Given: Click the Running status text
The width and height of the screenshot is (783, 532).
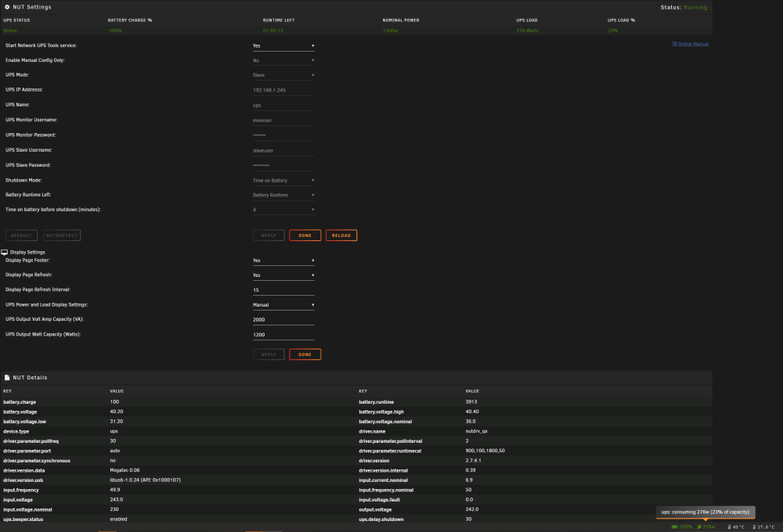Looking at the screenshot, I should (695, 8).
